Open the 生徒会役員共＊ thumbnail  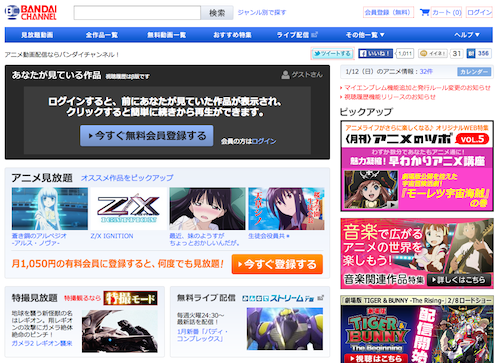(286, 209)
